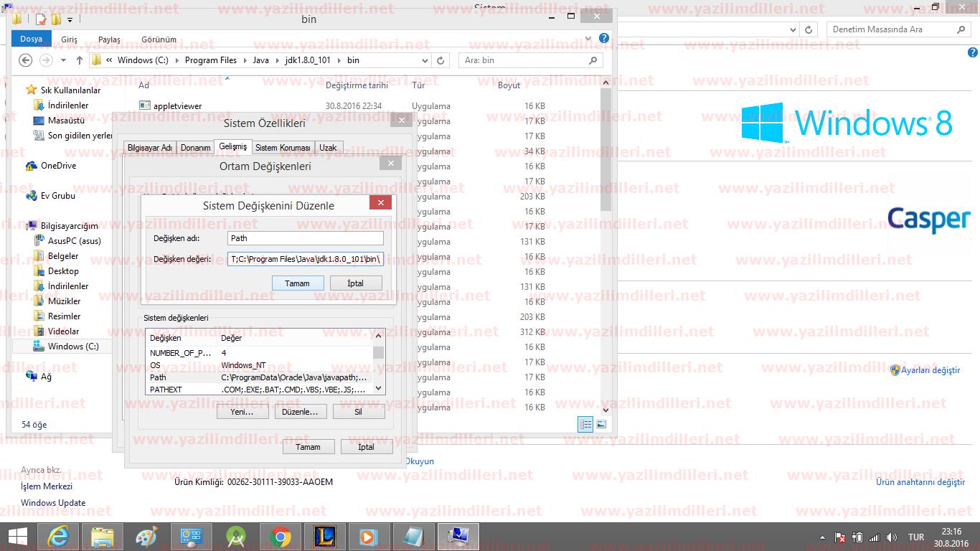This screenshot has width=980, height=551.
Task: Open Control Panel help icon
Action: pos(973,52)
